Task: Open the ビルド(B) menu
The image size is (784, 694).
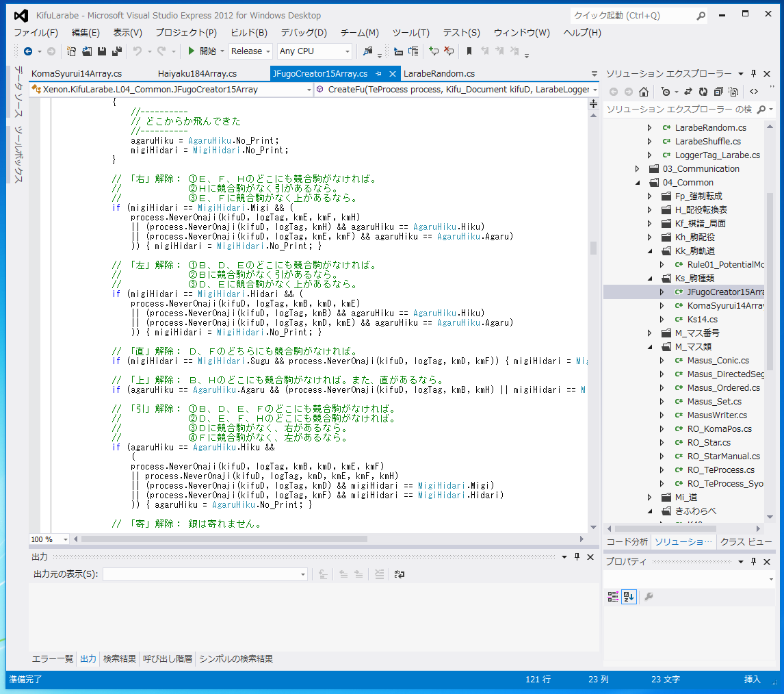Action: (249, 33)
